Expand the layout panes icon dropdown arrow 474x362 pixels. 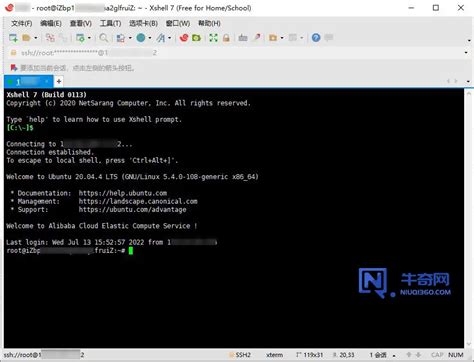tap(302, 38)
